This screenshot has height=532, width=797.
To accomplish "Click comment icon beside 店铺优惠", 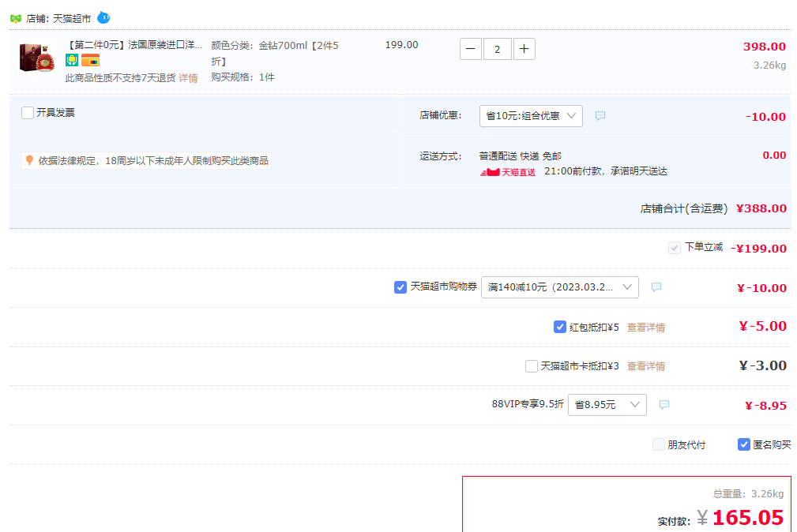I will 600,116.
